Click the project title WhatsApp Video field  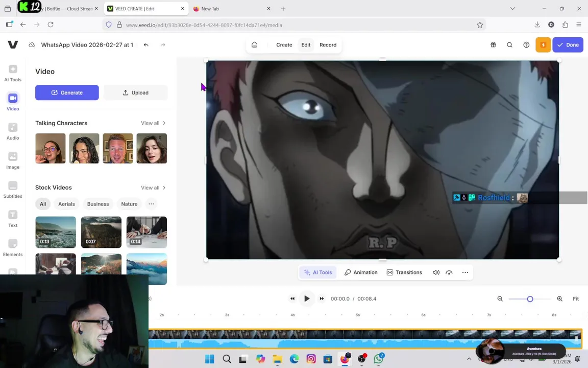coord(87,44)
